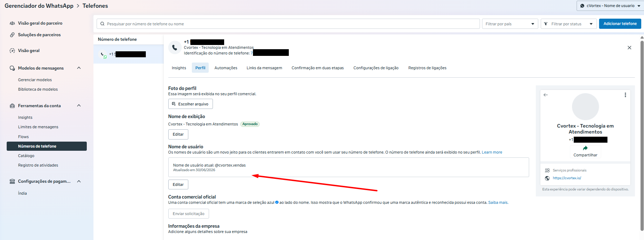Open the Filtrar por status dropdown
644x240 pixels.
coord(568,24)
